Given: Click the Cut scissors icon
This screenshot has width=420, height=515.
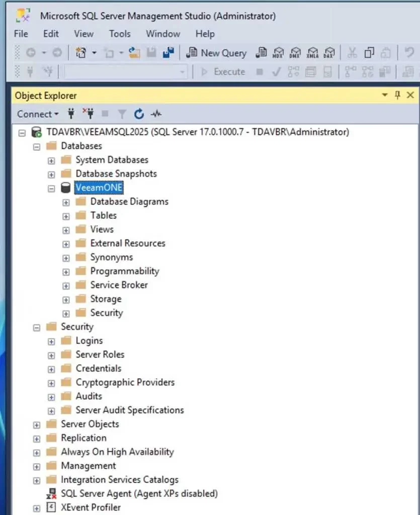Looking at the screenshot, I should [x=352, y=52].
